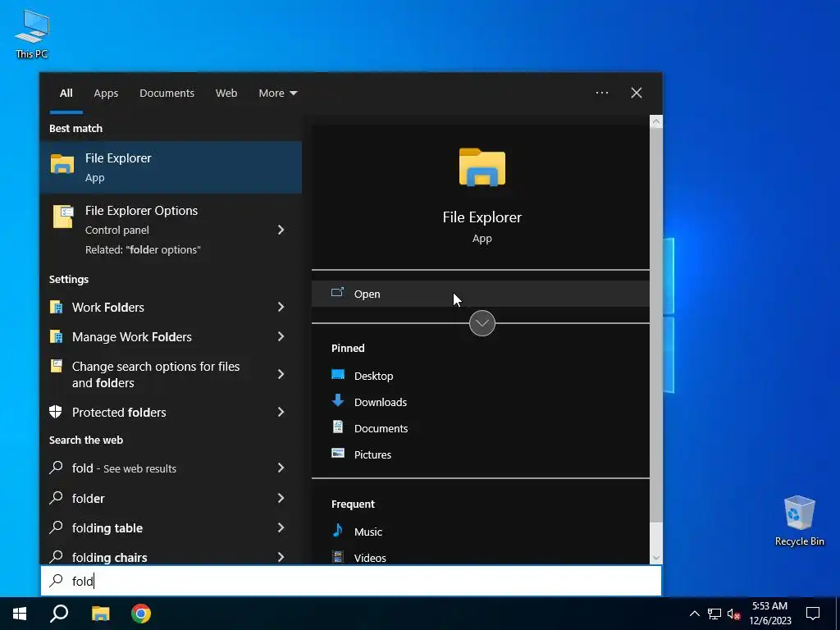Expand the 'folder' web suggestion arrow
Screen dimensions: 840x630
point(281,498)
